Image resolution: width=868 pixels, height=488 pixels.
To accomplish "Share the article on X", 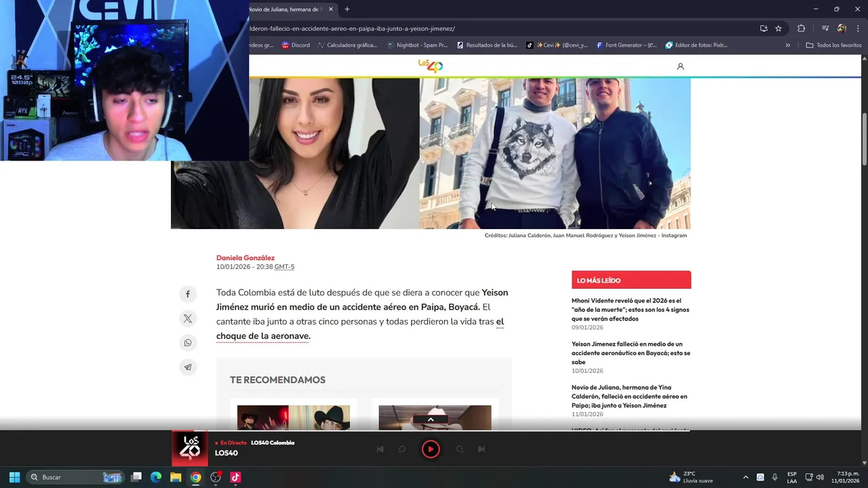I will tap(188, 319).
